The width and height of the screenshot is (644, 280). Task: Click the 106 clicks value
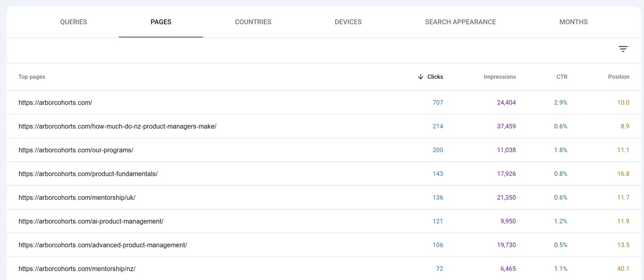pos(438,245)
